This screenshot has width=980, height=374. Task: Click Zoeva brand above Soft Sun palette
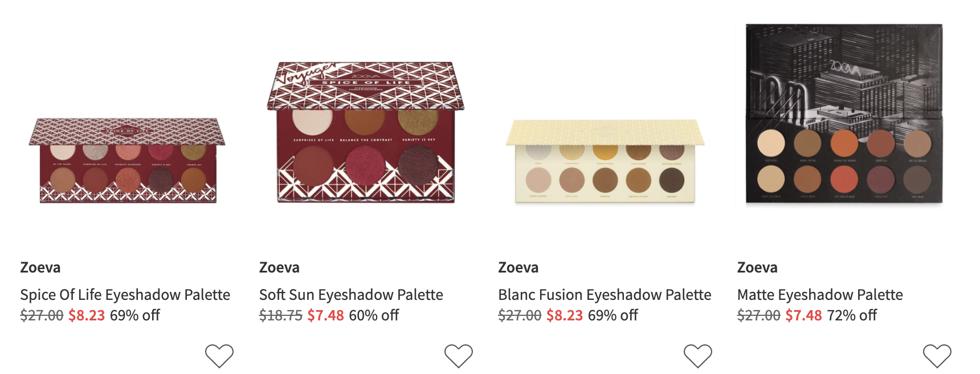[279, 267]
